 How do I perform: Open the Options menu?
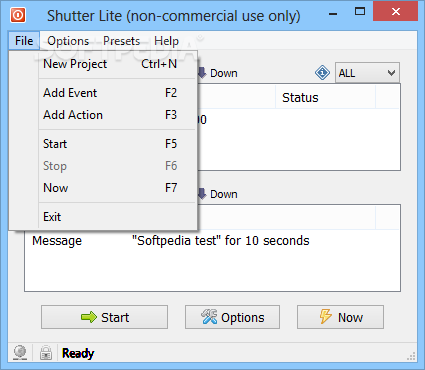(68, 41)
